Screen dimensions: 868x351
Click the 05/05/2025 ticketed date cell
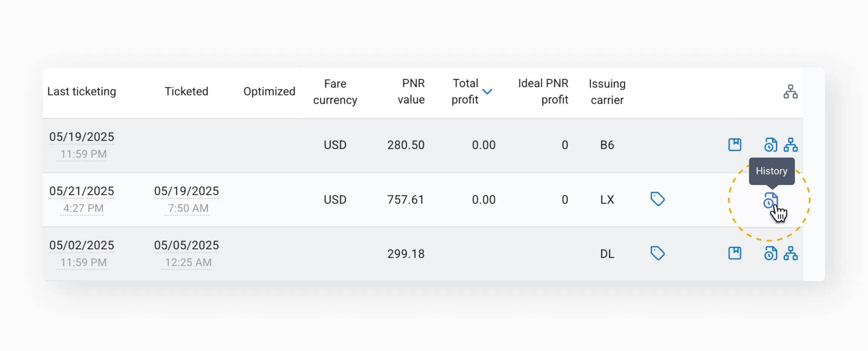(x=186, y=245)
